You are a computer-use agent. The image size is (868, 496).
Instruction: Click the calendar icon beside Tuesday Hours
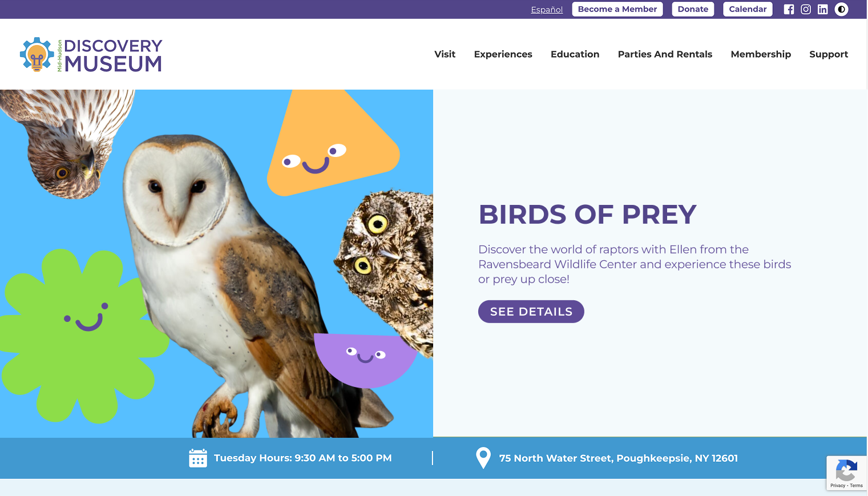coord(198,458)
